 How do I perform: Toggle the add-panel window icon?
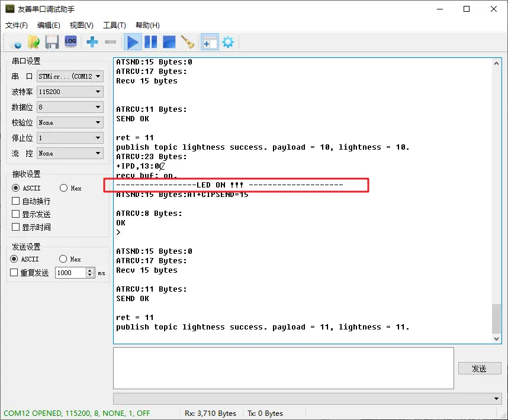pos(210,43)
